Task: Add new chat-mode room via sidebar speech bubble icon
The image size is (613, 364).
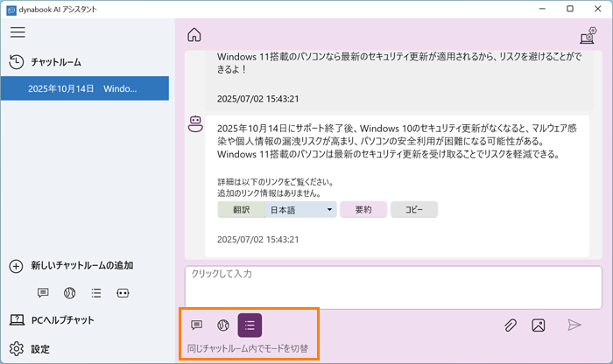Action: (x=43, y=292)
